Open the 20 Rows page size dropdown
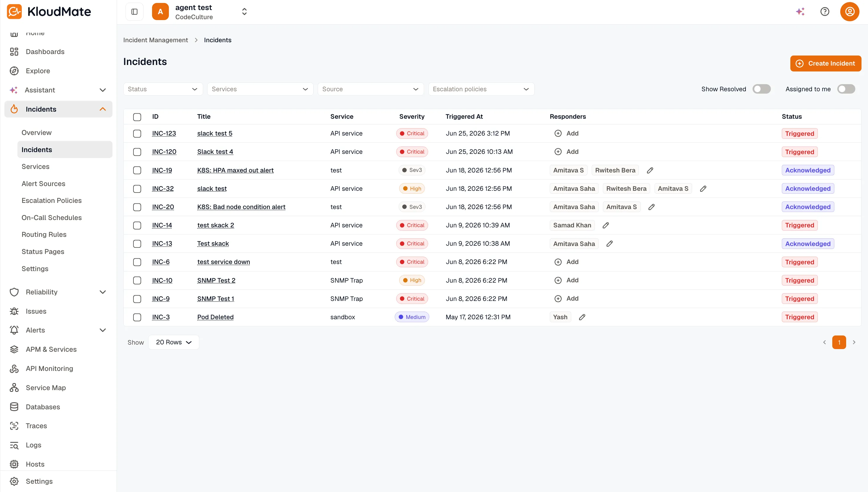 point(174,342)
